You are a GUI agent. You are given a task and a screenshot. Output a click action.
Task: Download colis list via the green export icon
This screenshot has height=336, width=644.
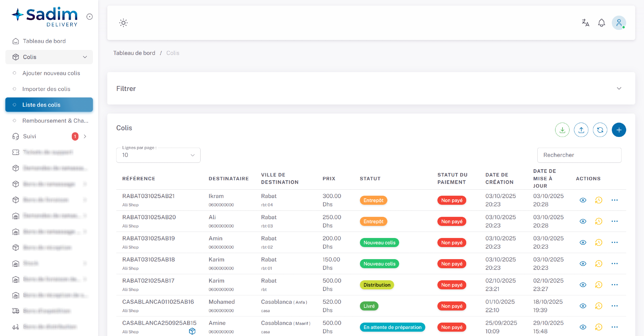click(562, 130)
